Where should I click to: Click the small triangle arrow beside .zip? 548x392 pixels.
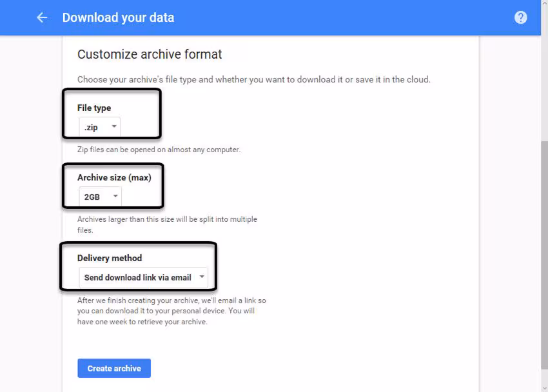[114, 126]
